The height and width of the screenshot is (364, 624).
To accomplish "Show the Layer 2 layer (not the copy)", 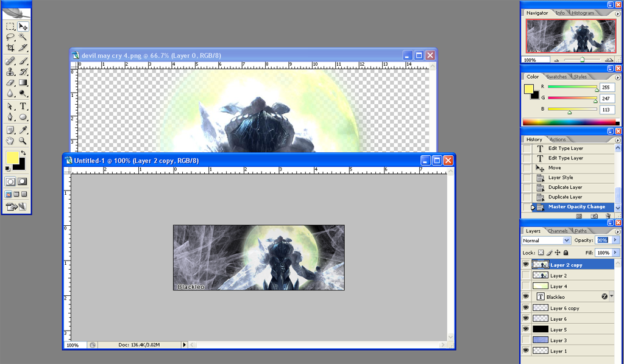I will (x=526, y=275).
